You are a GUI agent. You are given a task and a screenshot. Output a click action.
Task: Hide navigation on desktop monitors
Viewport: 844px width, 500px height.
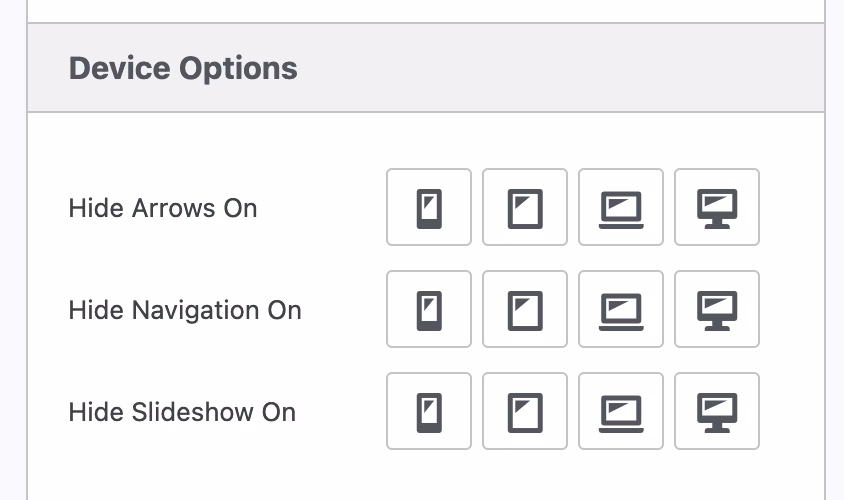(717, 309)
